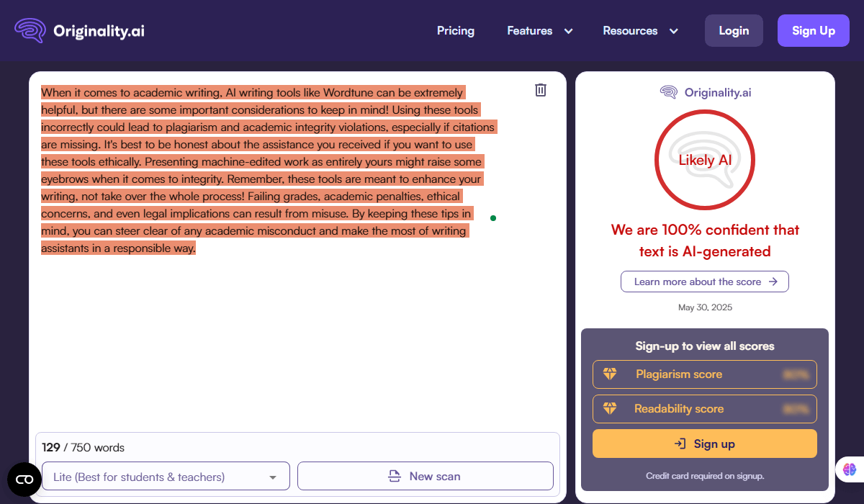Click the colorful brain extension icon
The image size is (864, 504).
pos(850,469)
